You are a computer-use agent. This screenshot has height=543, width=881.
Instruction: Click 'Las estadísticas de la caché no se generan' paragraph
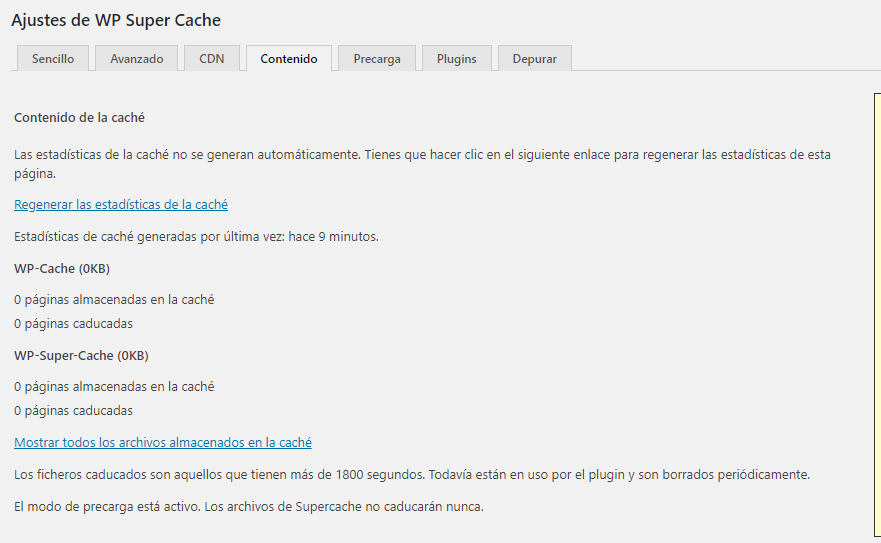point(423,164)
